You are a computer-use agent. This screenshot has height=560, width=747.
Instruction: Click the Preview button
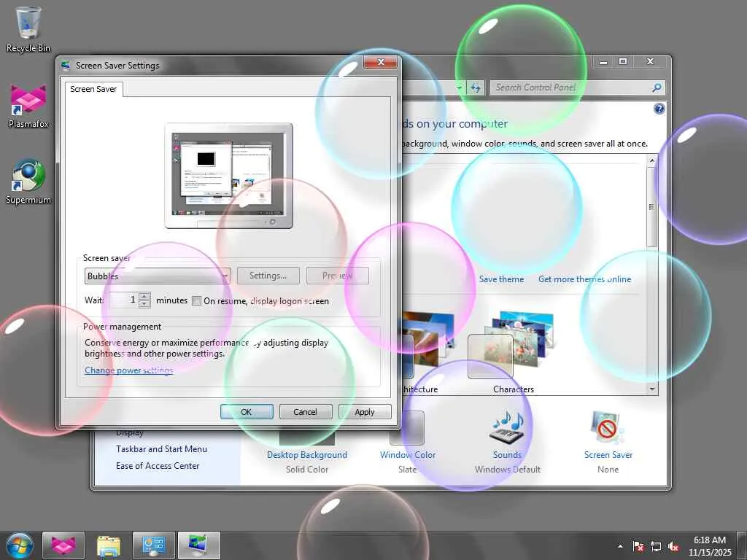point(337,276)
